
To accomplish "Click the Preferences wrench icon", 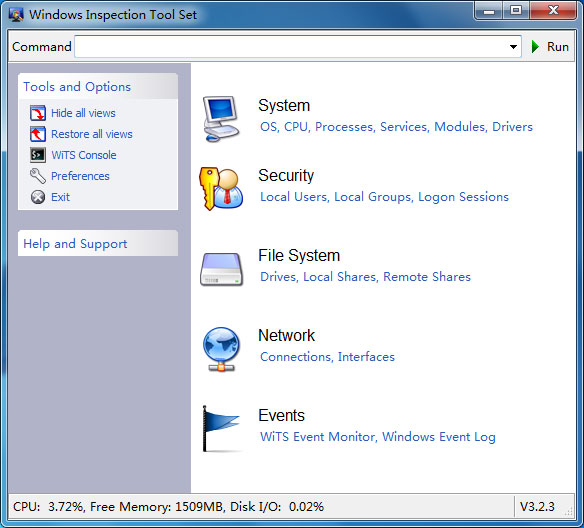I will [x=38, y=176].
